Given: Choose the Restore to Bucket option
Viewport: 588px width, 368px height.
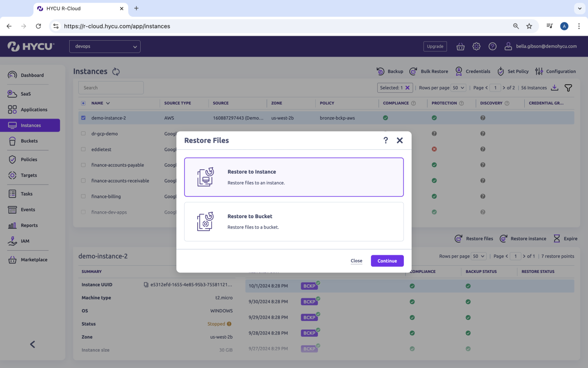Looking at the screenshot, I should tap(294, 222).
